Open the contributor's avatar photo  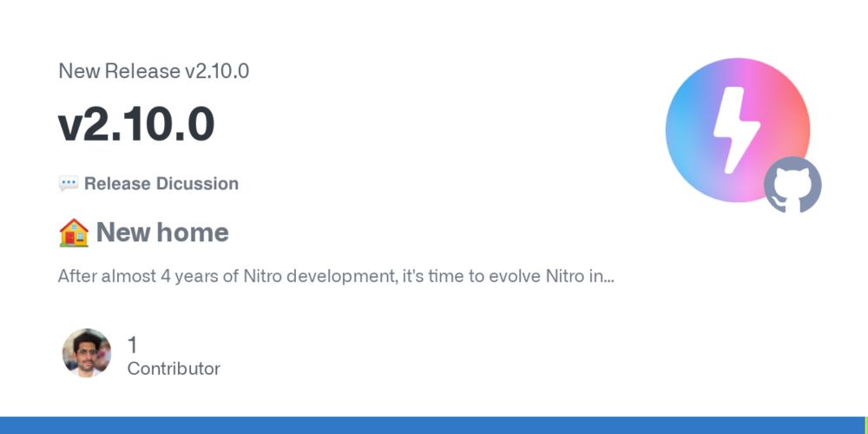click(x=86, y=352)
